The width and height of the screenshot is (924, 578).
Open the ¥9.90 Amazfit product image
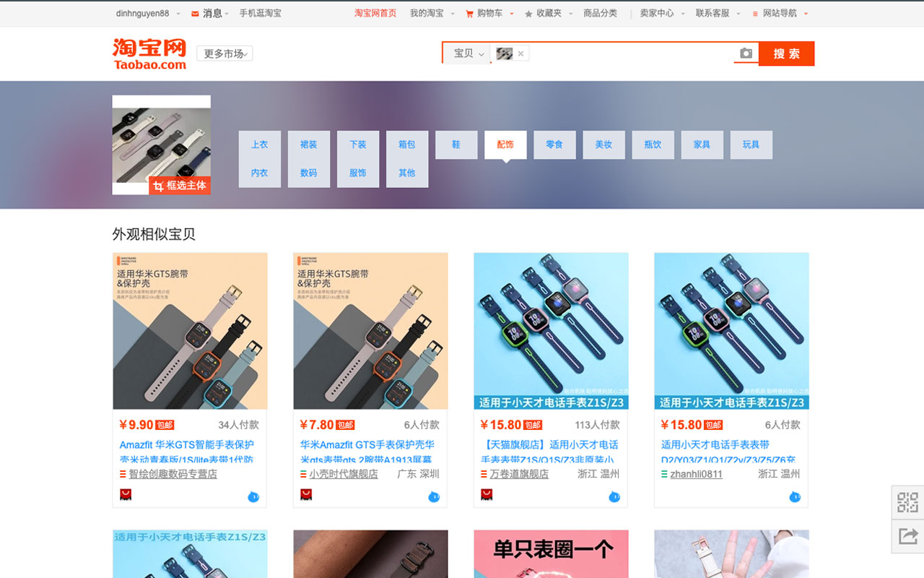coord(191,331)
